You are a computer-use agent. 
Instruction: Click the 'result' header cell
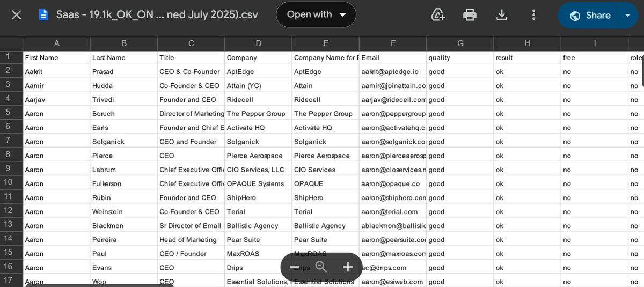click(527, 57)
